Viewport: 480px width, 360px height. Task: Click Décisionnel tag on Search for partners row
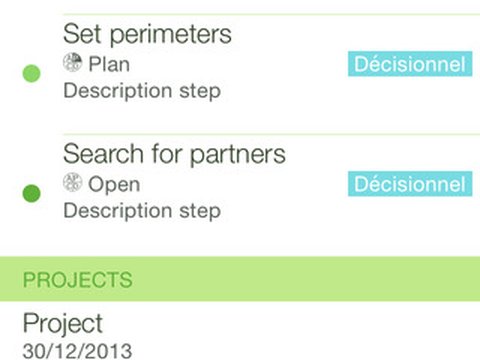410,184
